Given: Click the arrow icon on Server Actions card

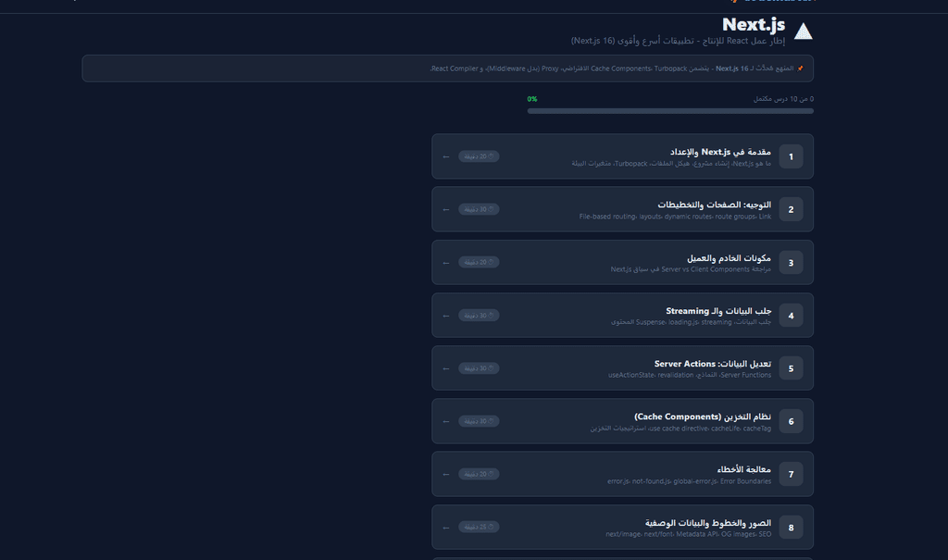Looking at the screenshot, I should click(446, 368).
